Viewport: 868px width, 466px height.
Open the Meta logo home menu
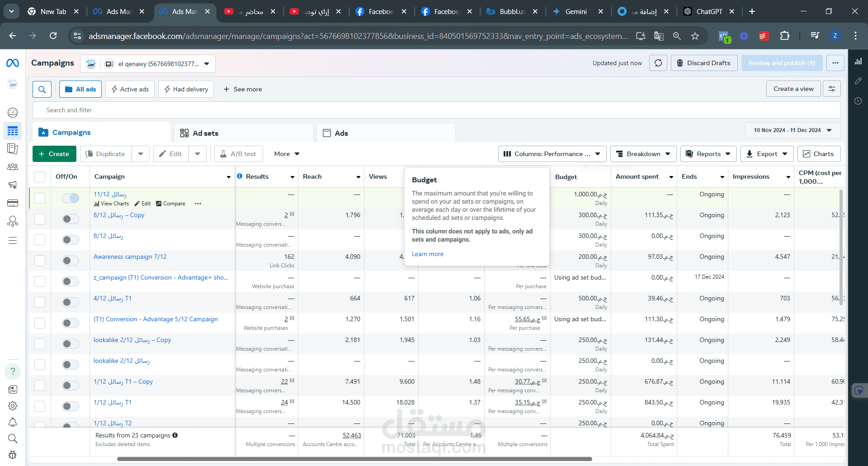tap(13, 63)
